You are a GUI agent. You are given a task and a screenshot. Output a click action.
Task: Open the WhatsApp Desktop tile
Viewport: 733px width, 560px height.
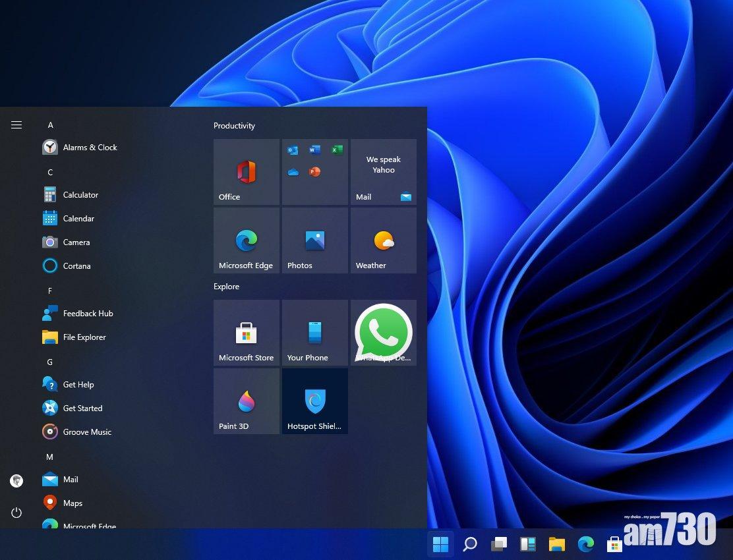click(x=383, y=333)
